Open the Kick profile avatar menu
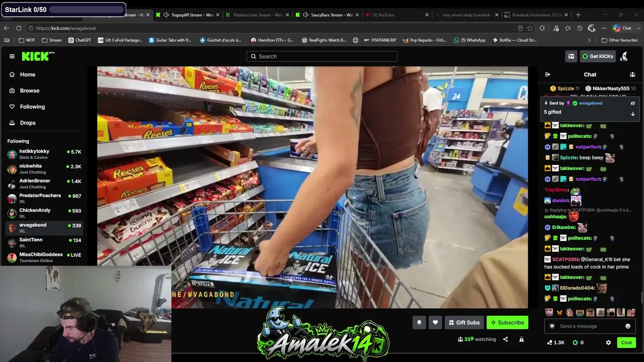The width and height of the screenshot is (644, 362). click(x=624, y=56)
